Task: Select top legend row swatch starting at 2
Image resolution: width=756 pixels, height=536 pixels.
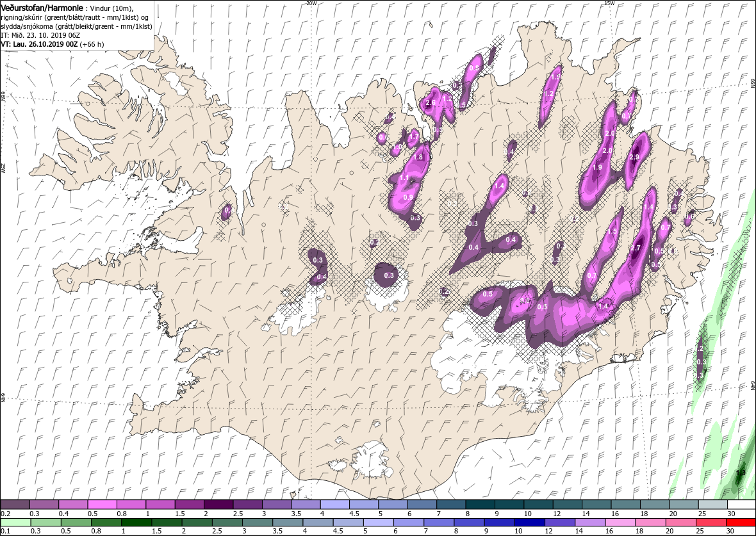Action: pyautogui.click(x=218, y=505)
